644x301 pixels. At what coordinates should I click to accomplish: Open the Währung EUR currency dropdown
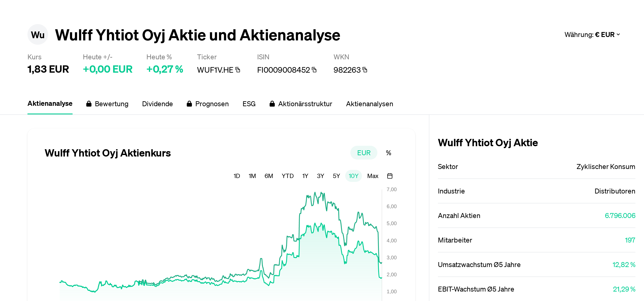point(592,35)
